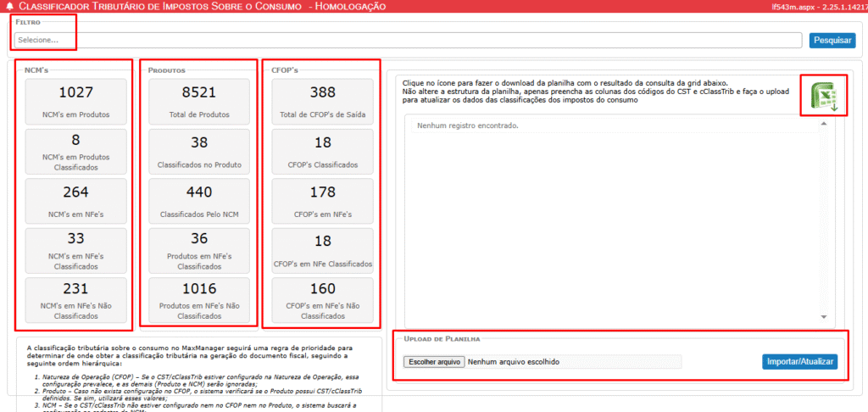Open the 8521 Total de Produtos card
868x412 pixels.
(199, 101)
